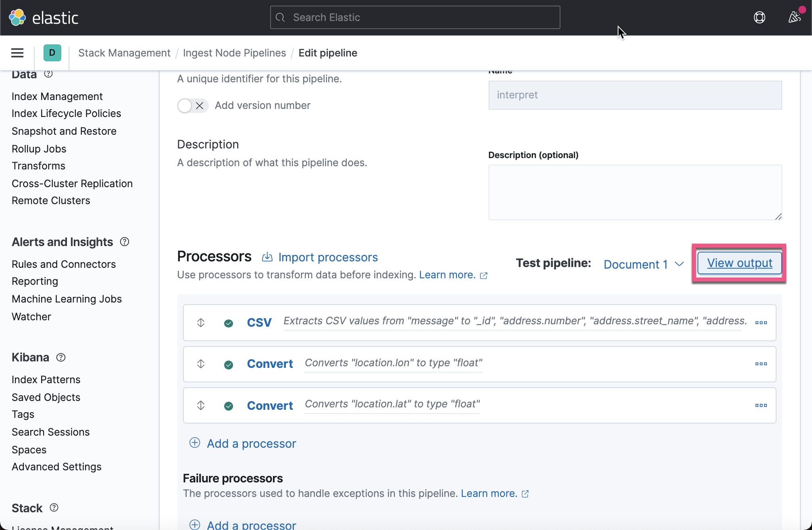Click the green success badge on the CSV processor
The image size is (812, 530).
(x=229, y=323)
